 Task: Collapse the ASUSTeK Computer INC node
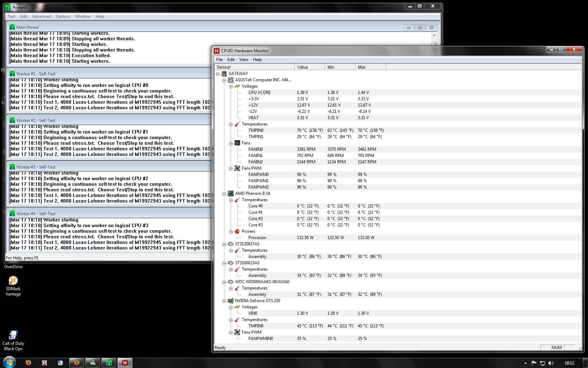[x=224, y=80]
